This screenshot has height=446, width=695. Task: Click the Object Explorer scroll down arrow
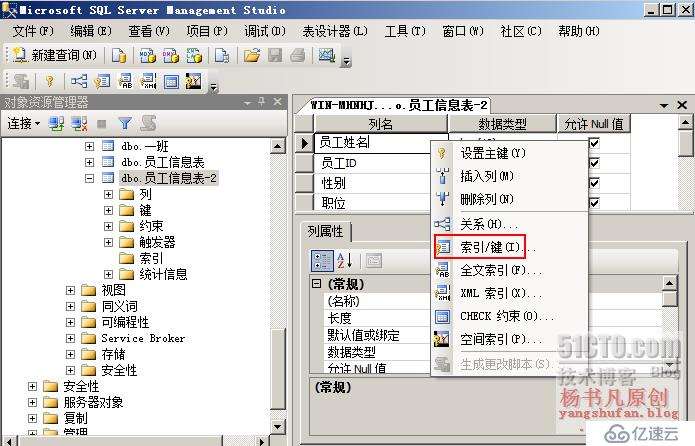(278, 427)
